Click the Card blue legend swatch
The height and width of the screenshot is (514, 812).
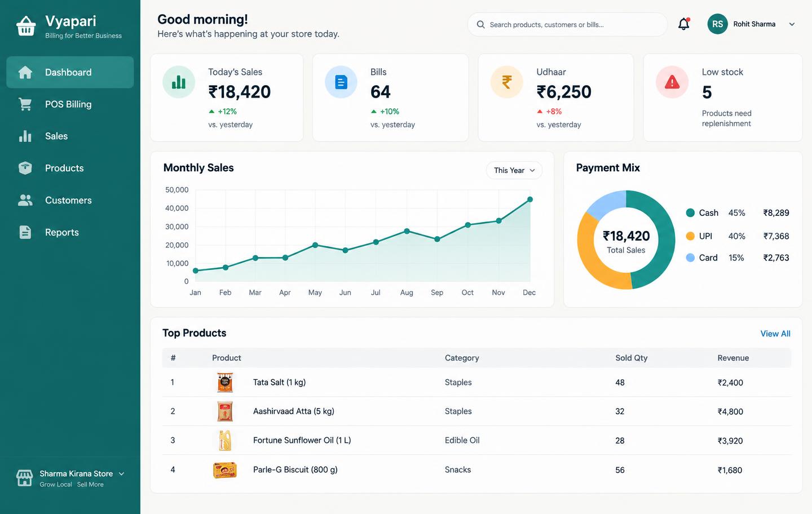(690, 258)
